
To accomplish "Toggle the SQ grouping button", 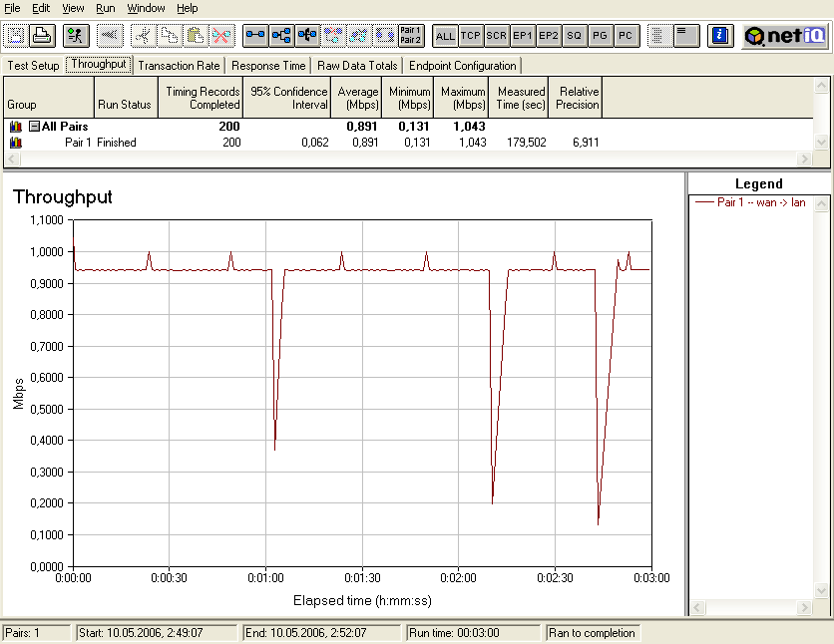I will [574, 36].
